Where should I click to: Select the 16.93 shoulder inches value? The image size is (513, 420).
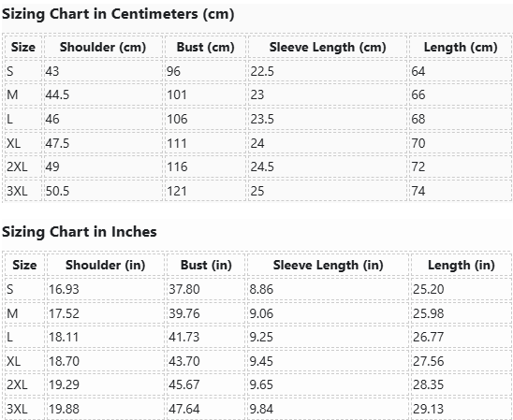64,289
